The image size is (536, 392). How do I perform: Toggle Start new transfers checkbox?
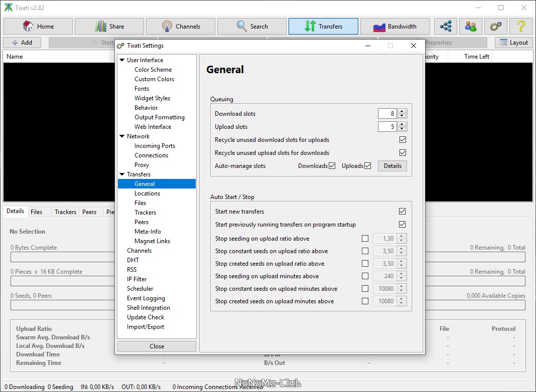403,212
